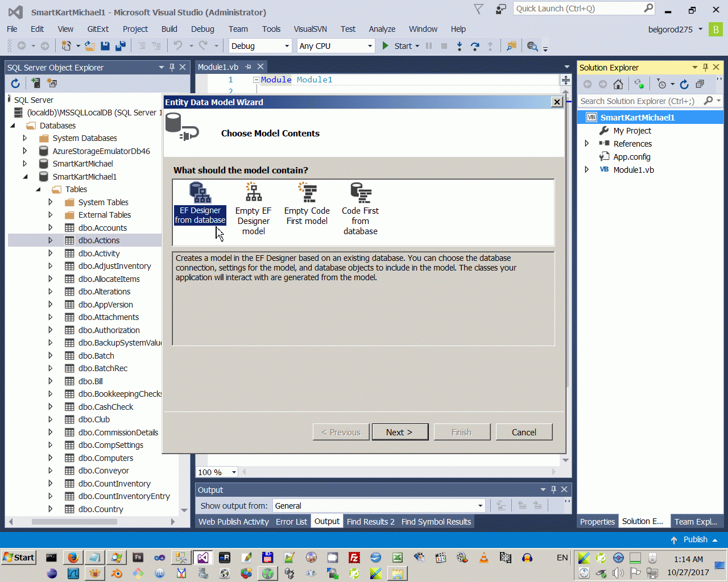Click the New Project toolbar icon
Screen dimensions: 728x582
[x=67, y=46]
